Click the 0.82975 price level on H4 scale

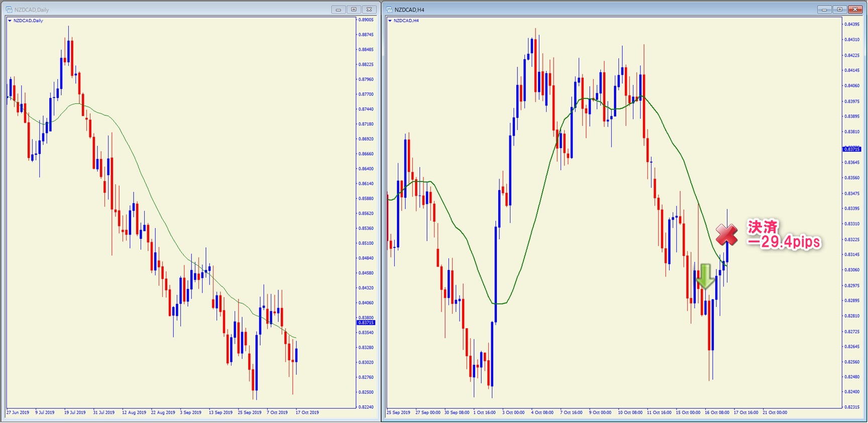[852, 286]
